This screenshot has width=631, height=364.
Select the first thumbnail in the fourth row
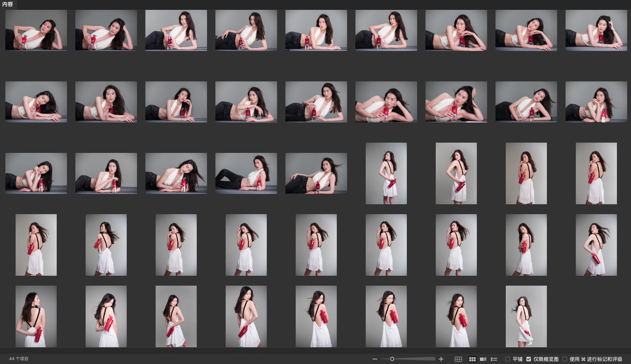[36, 245]
